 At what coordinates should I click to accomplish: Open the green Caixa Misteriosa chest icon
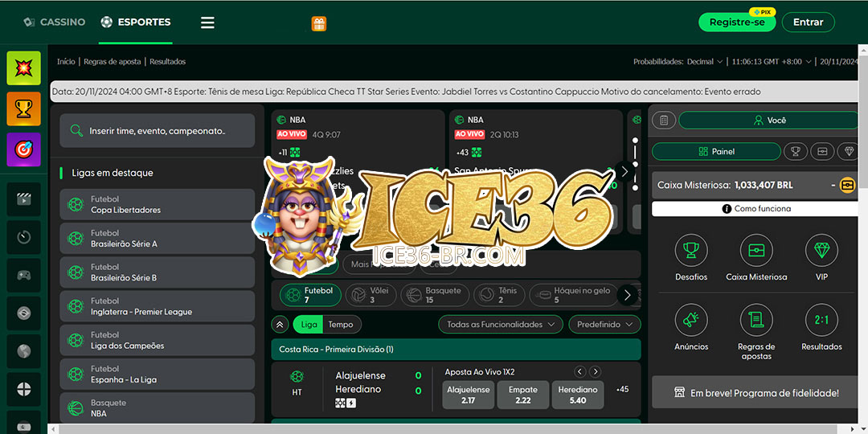tap(756, 250)
